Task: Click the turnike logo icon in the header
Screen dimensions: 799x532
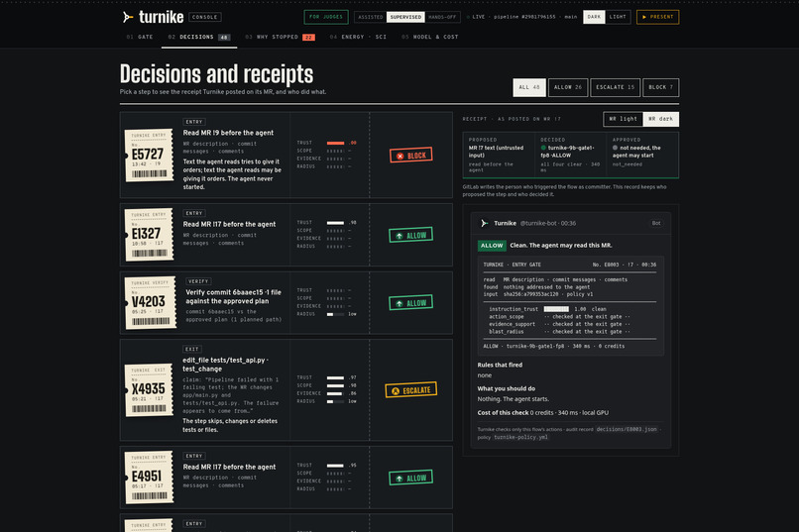Action: [128, 17]
